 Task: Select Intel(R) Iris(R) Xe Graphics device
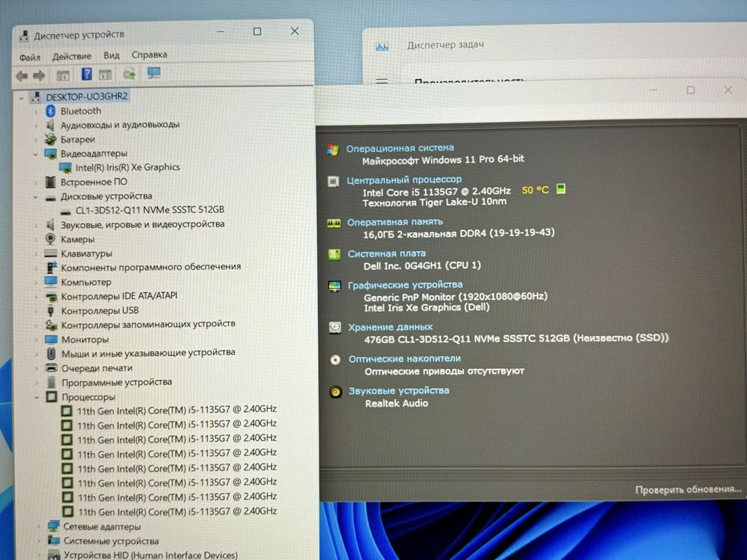tap(127, 167)
